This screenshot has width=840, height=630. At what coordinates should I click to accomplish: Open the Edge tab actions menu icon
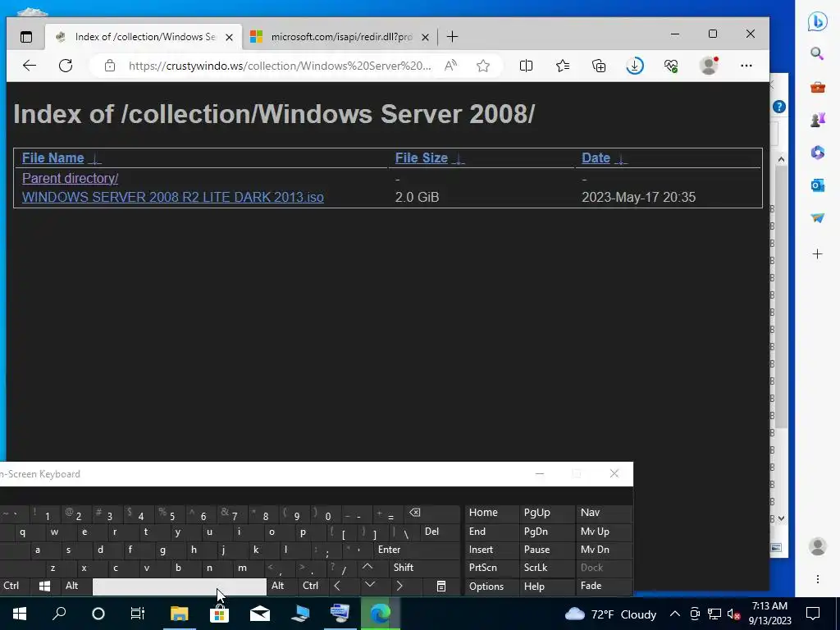(x=26, y=37)
